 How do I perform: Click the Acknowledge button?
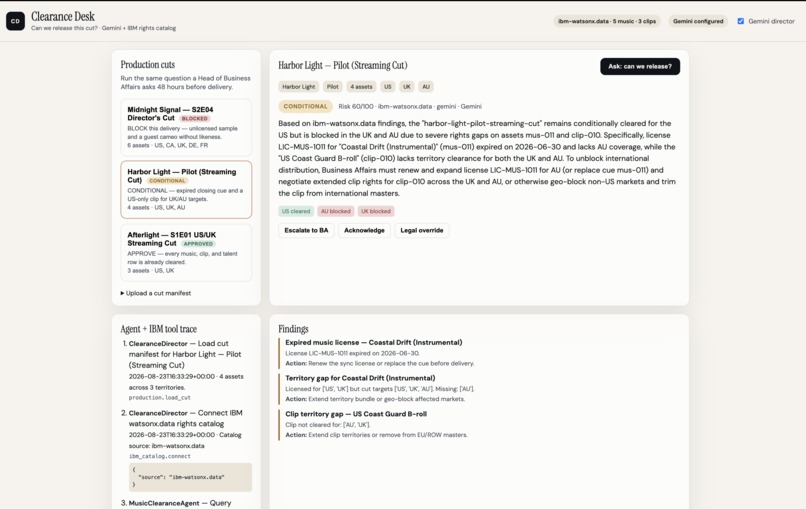(364, 230)
